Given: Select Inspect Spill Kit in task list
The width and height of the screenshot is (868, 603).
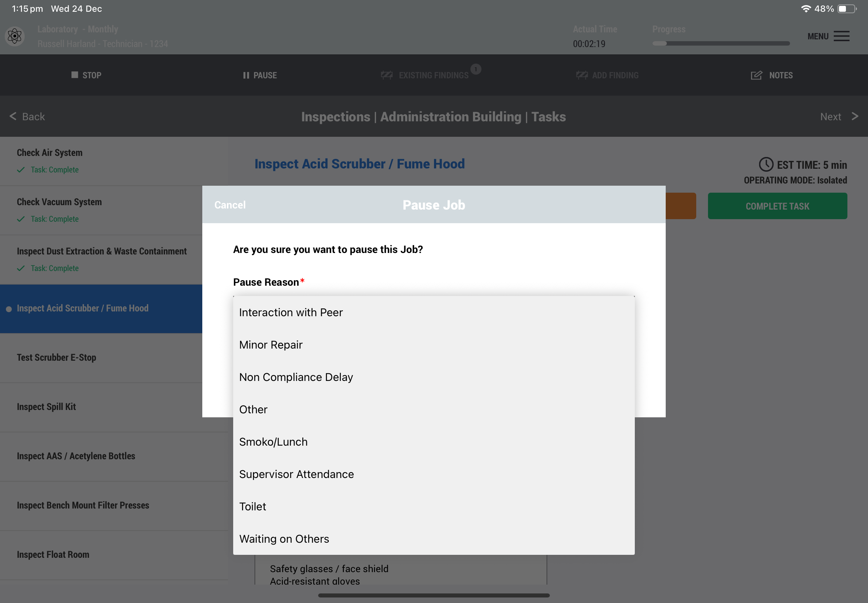Looking at the screenshot, I should click(x=46, y=407).
